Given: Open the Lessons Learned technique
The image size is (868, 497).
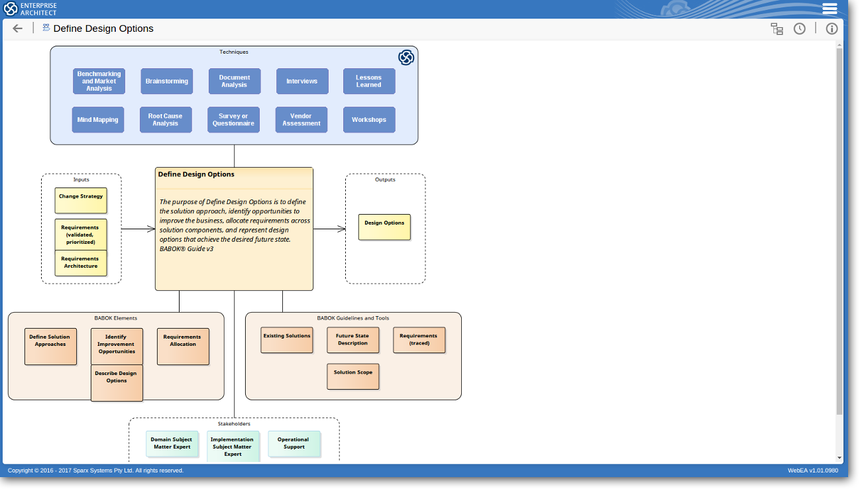Looking at the screenshot, I should tap(369, 81).
